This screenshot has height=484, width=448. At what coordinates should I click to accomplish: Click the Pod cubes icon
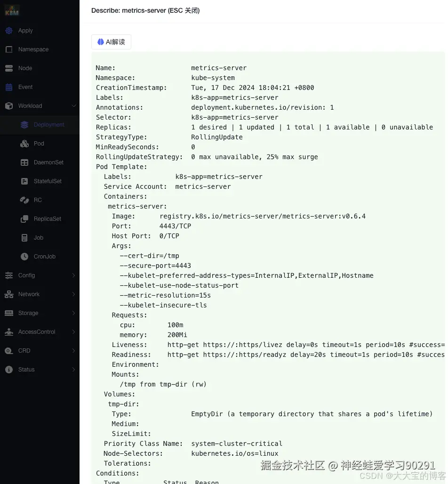(x=24, y=144)
